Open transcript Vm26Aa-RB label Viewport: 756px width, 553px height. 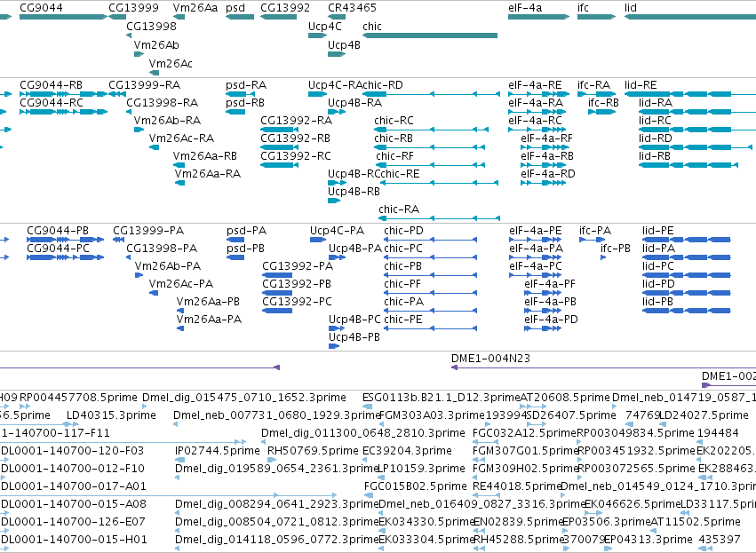click(x=205, y=156)
